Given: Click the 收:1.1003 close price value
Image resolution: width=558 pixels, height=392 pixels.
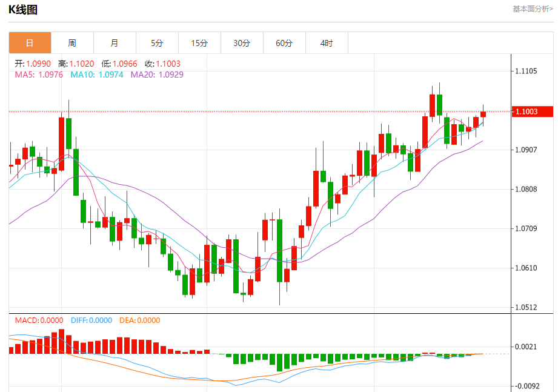Looking at the screenshot, I should coord(162,64).
